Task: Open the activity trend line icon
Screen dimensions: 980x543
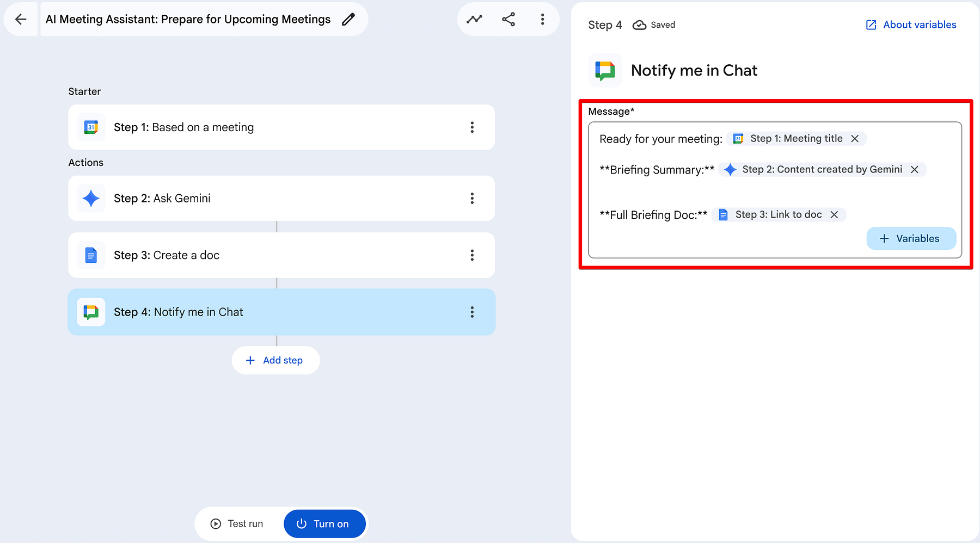Action: (474, 20)
